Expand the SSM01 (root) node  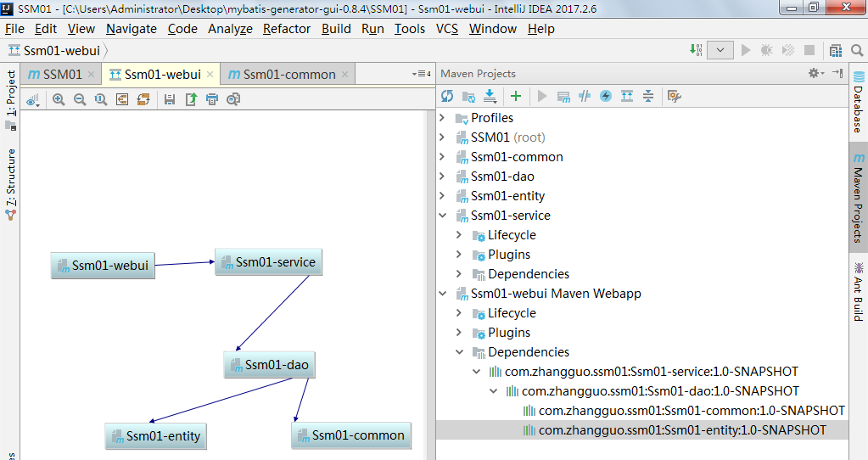pos(442,137)
